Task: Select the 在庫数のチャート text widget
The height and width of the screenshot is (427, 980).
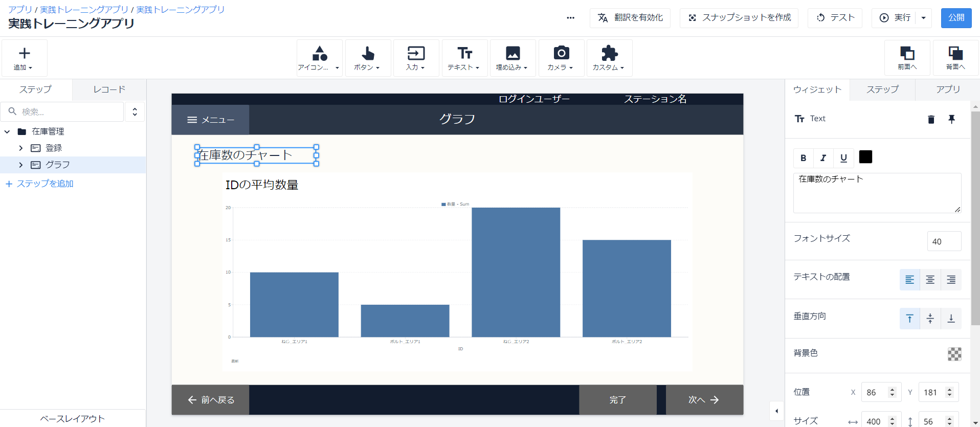Action: [x=257, y=155]
